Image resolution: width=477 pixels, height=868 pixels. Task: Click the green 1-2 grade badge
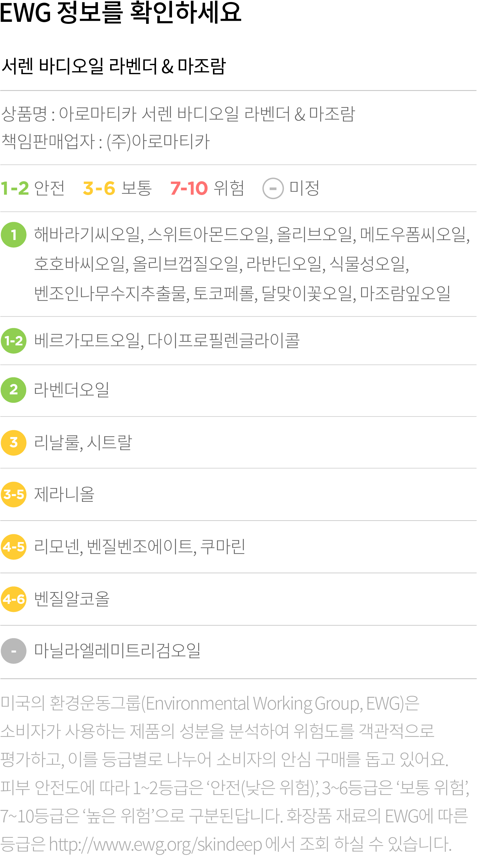click(13, 341)
